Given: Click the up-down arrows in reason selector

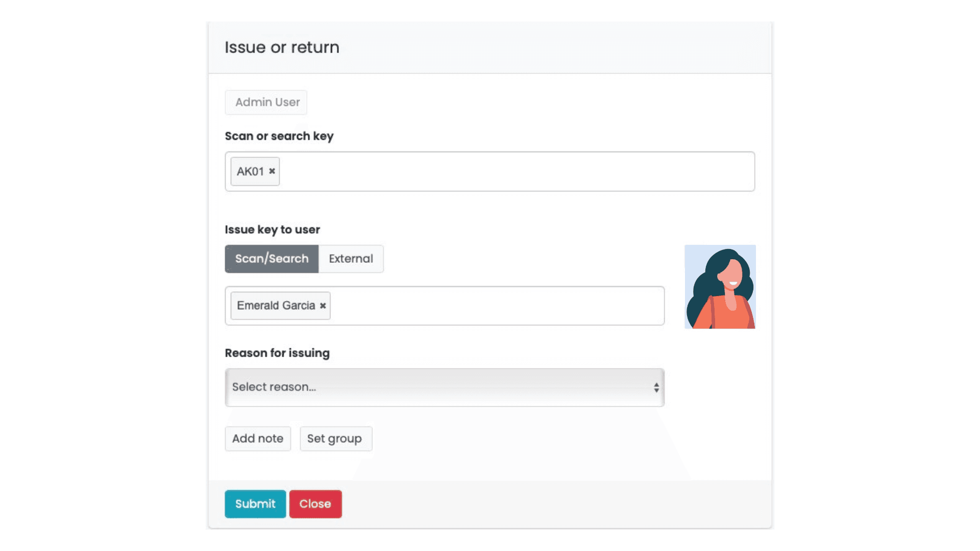Looking at the screenshot, I should point(656,388).
